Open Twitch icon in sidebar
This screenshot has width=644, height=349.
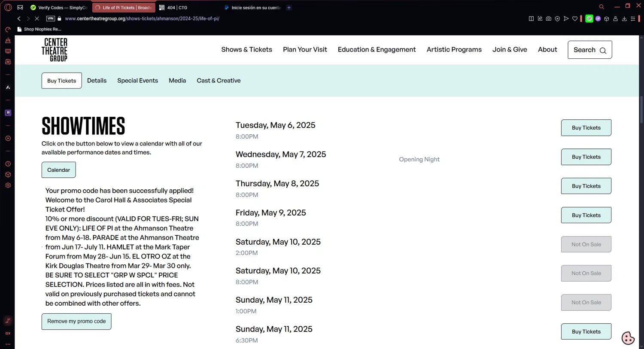(x=8, y=112)
